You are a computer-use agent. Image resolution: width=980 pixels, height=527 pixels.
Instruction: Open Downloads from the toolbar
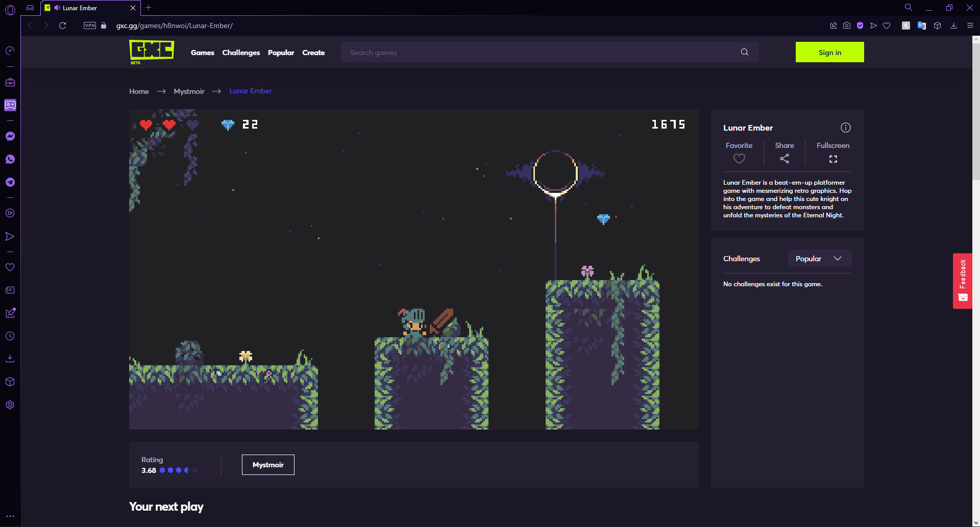click(953, 25)
